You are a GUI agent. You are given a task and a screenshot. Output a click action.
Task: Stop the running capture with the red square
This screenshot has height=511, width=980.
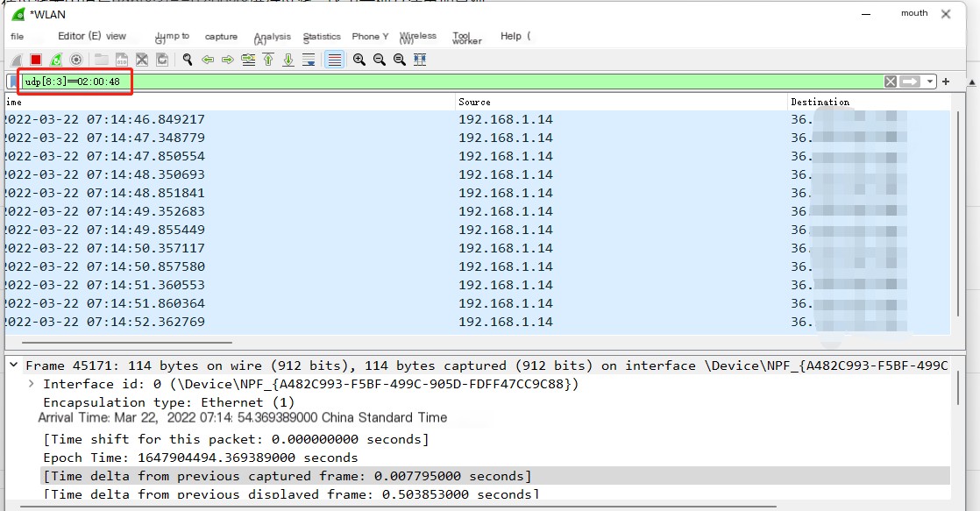36,60
